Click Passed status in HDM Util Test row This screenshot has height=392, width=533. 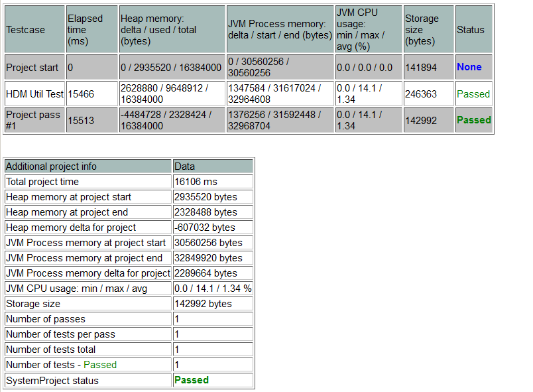click(x=473, y=94)
